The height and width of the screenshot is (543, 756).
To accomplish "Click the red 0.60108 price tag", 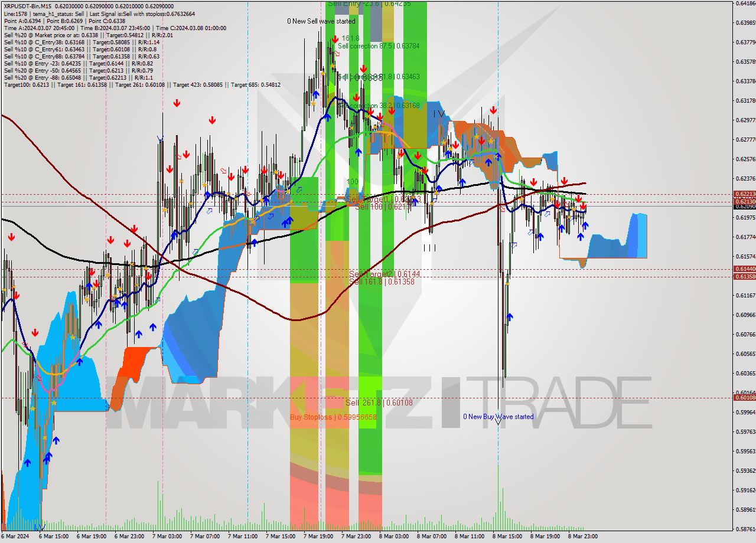I will coord(744,397).
